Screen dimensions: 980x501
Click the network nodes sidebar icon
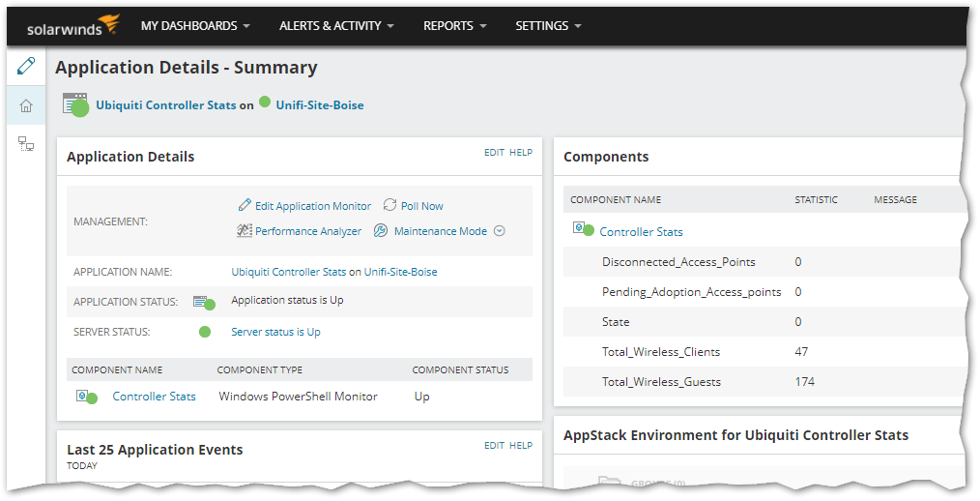click(x=26, y=144)
